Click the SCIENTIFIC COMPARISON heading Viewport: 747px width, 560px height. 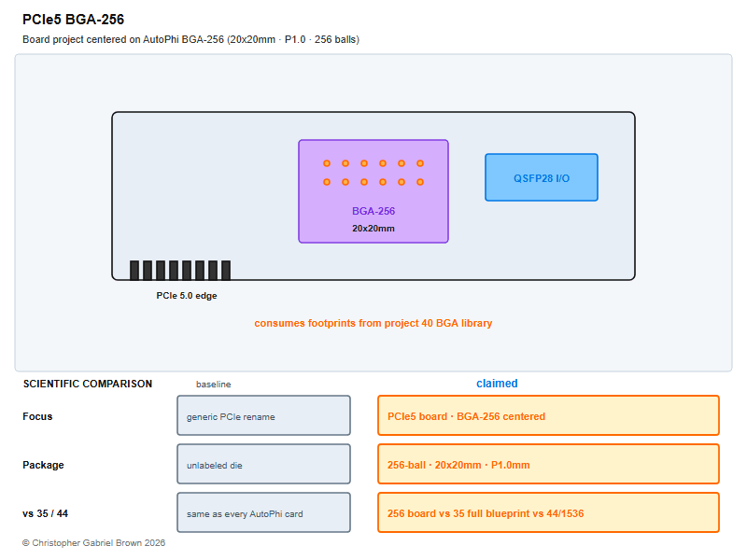click(88, 384)
